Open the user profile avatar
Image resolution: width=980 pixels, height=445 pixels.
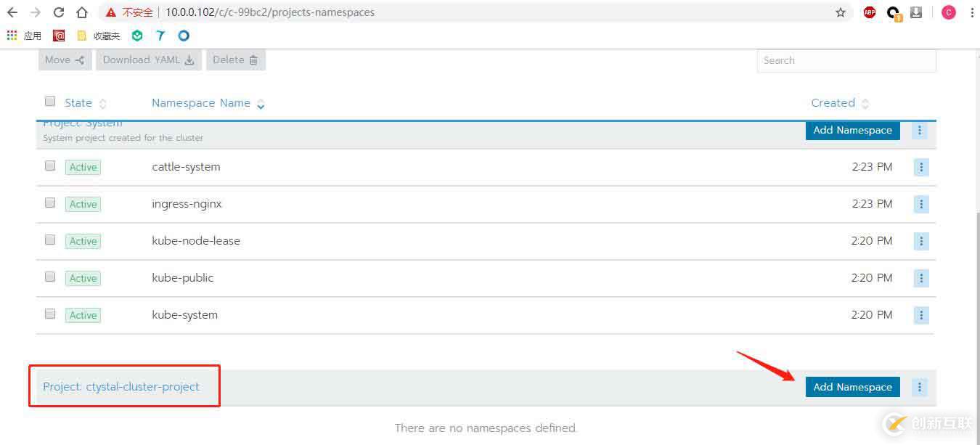click(948, 12)
